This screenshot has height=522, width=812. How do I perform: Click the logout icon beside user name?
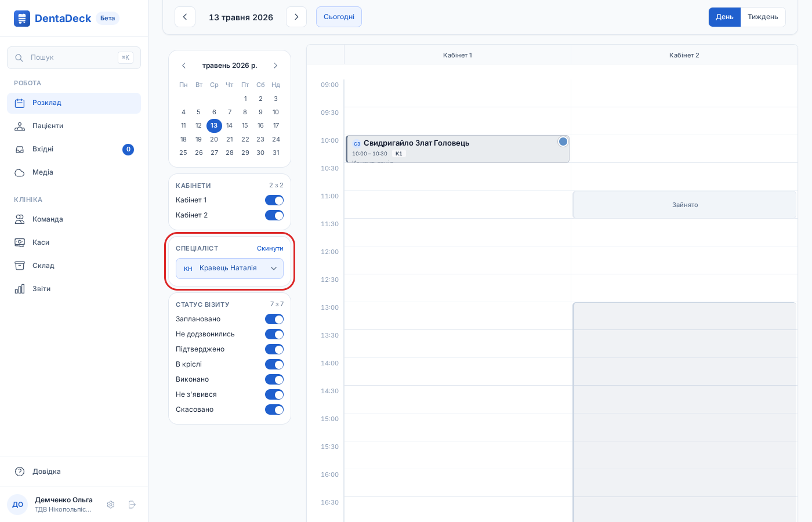pos(132,505)
